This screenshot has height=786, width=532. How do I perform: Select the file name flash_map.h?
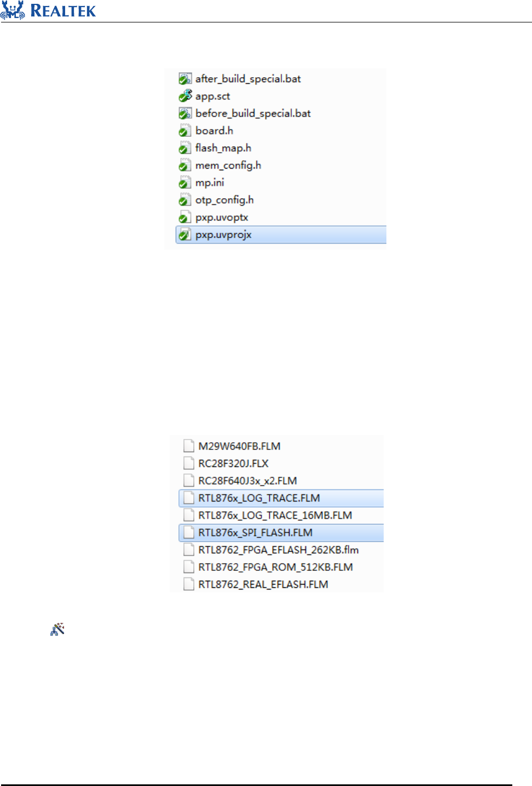tap(223, 148)
